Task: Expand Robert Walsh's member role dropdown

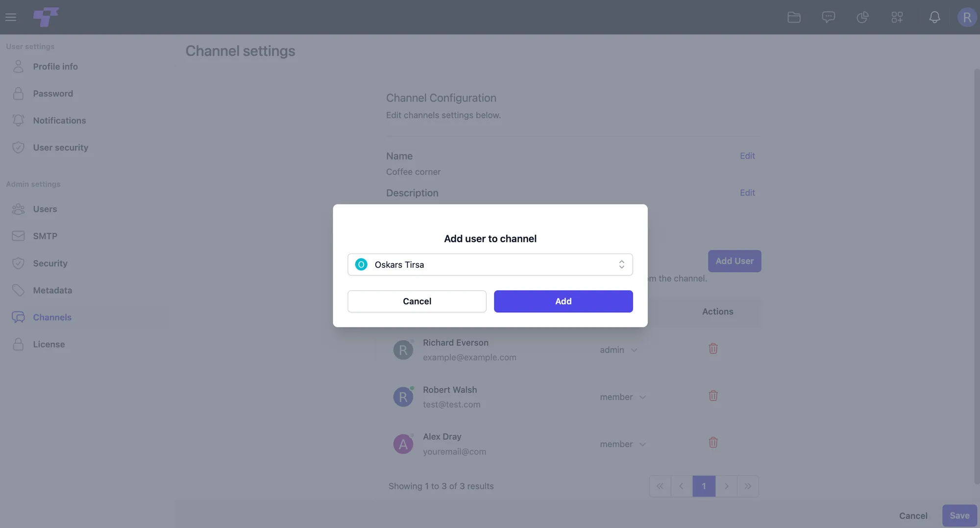Action: tap(623, 397)
